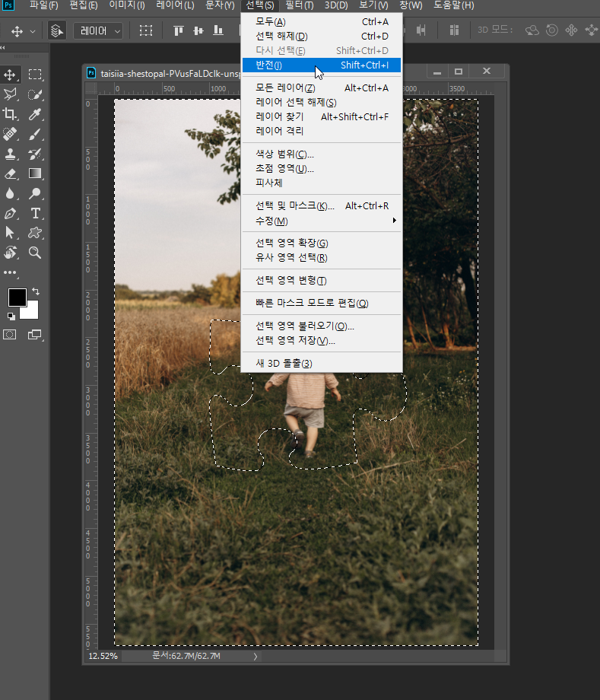Select the Zoom tool
Image resolution: width=600 pixels, height=700 pixels.
tap(35, 253)
